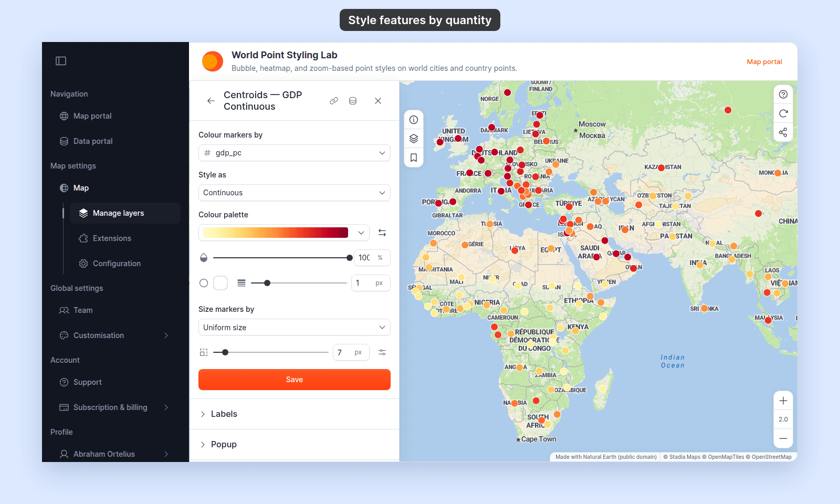The height and width of the screenshot is (504, 840).
Task: Open the colour palette gradient dropdown
Action: (x=284, y=233)
